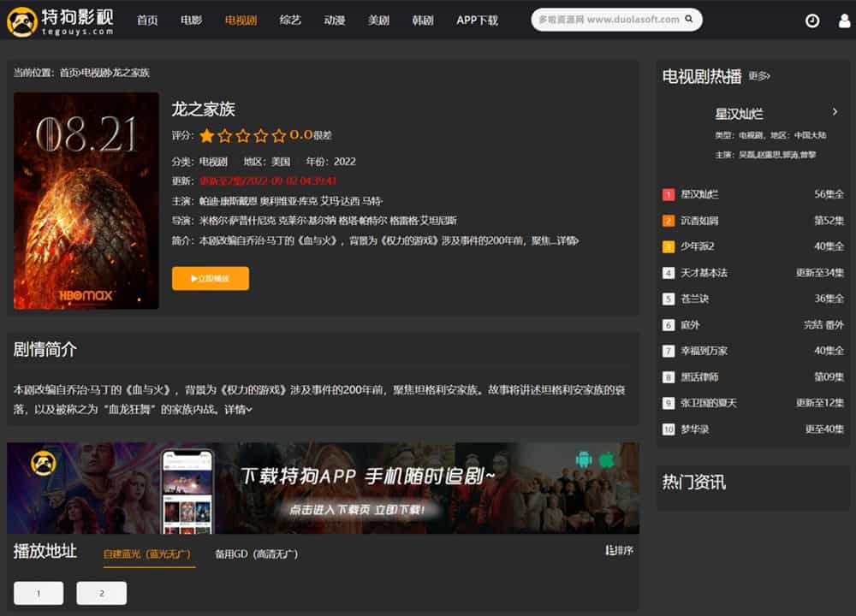Viewport: 856px width, 616px height.
Task: Click region value 美国
Action: tap(281, 162)
